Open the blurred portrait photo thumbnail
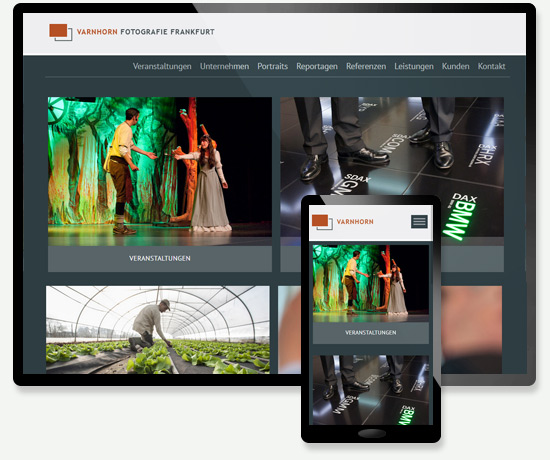This screenshot has height=460, width=550. [471, 329]
